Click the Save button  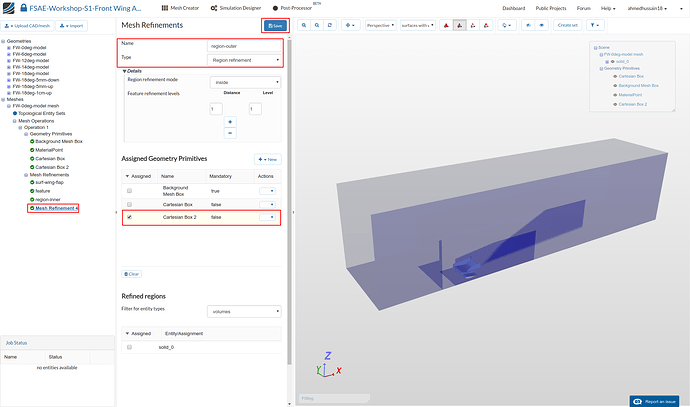273,25
